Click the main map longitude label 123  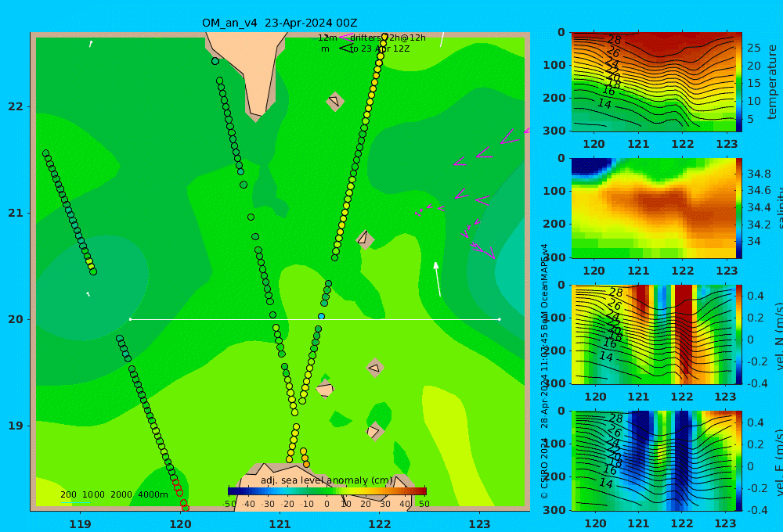tap(480, 524)
